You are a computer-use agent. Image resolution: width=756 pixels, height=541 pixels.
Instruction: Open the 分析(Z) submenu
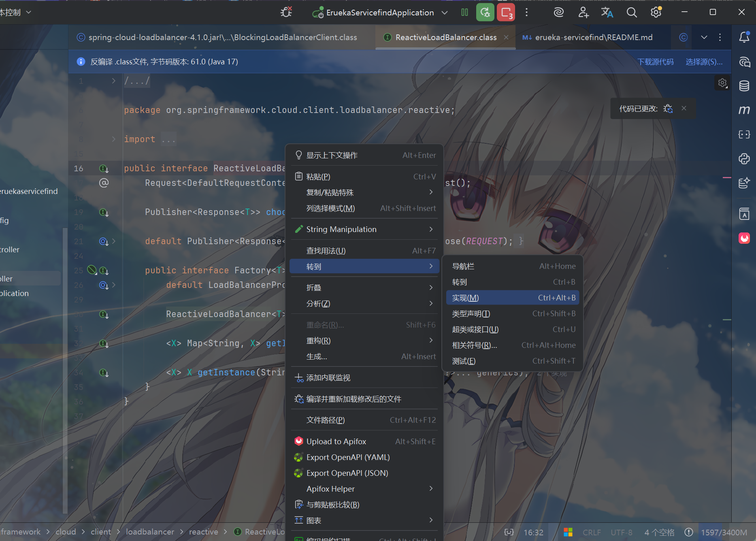pos(364,303)
